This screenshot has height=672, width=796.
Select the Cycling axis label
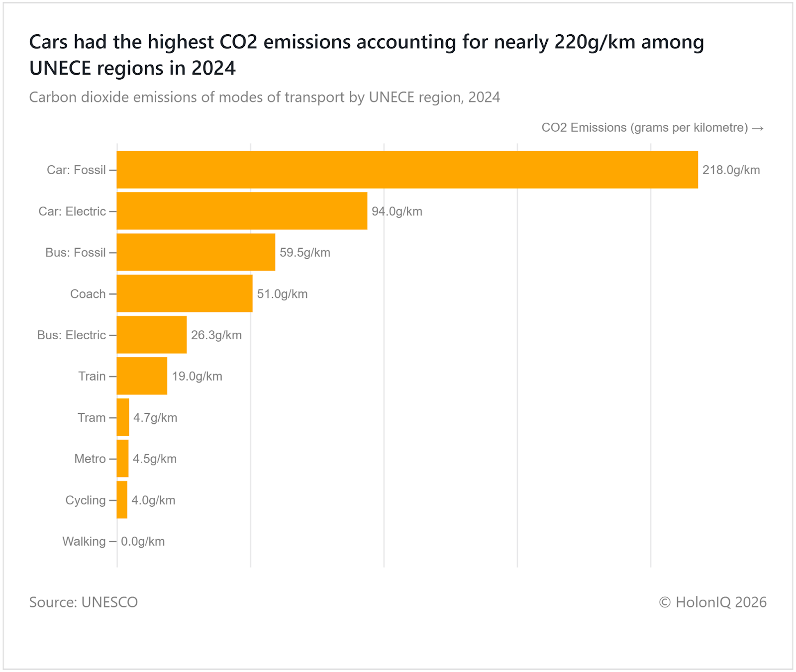click(86, 500)
